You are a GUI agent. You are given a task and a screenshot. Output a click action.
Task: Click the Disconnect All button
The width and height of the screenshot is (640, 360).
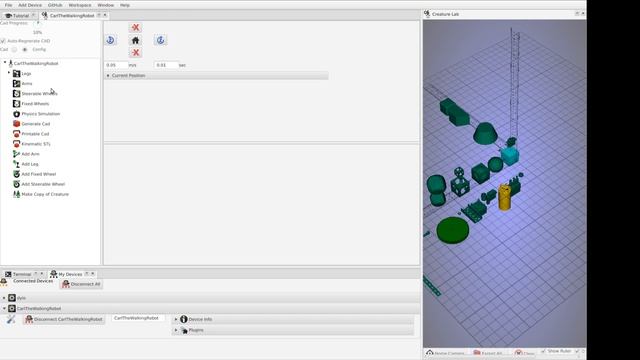pos(81,284)
